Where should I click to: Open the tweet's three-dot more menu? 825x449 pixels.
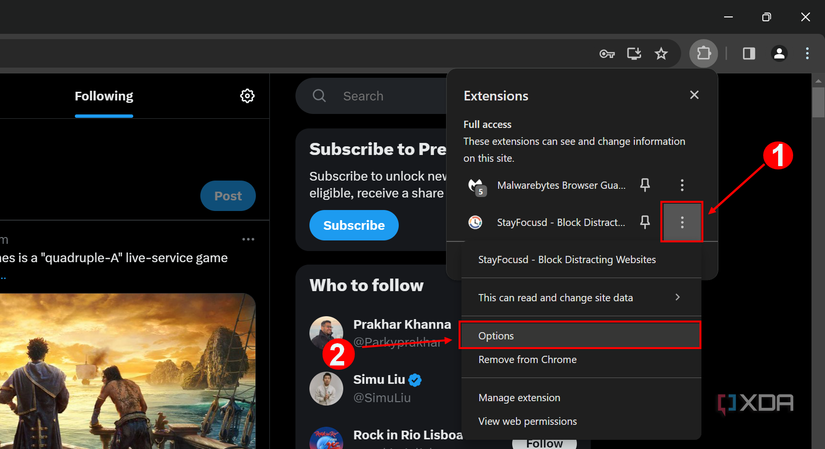pyautogui.click(x=248, y=239)
